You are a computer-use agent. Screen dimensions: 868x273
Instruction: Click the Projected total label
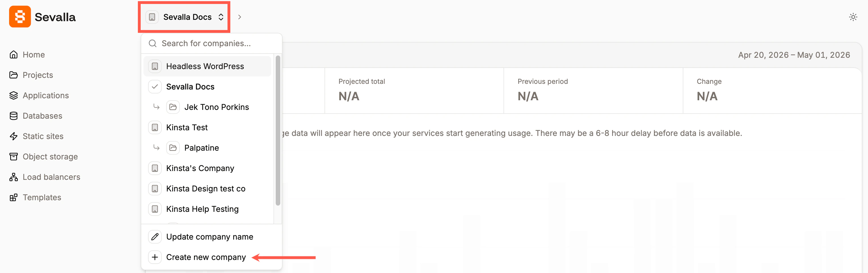(x=362, y=81)
